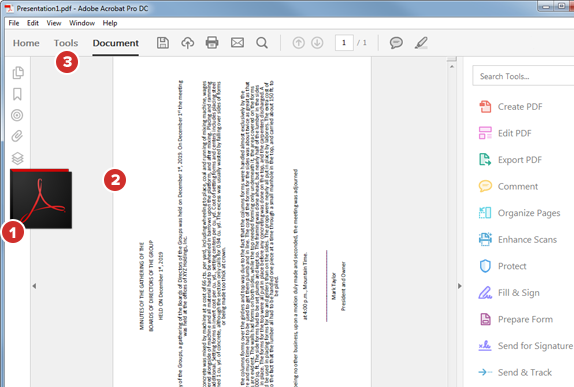Viewport: 574px width, 387px height.
Task: Collapse the right tools pane arrow
Action: click(460, 286)
